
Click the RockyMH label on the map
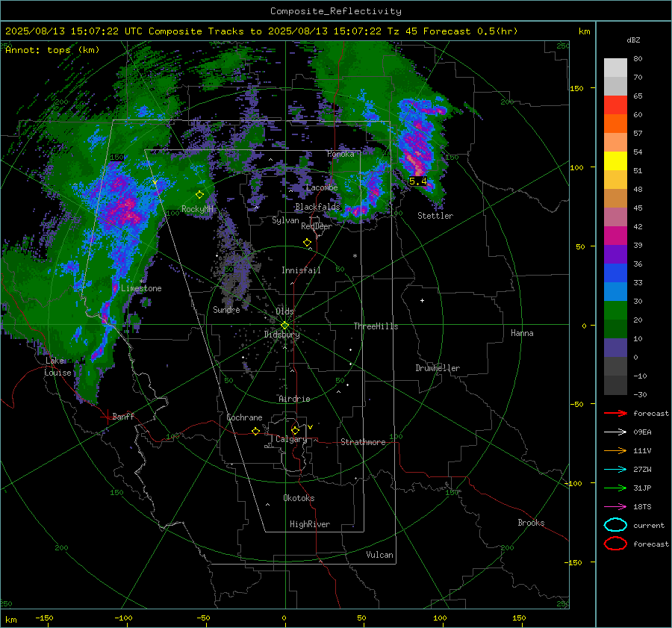pos(197,209)
